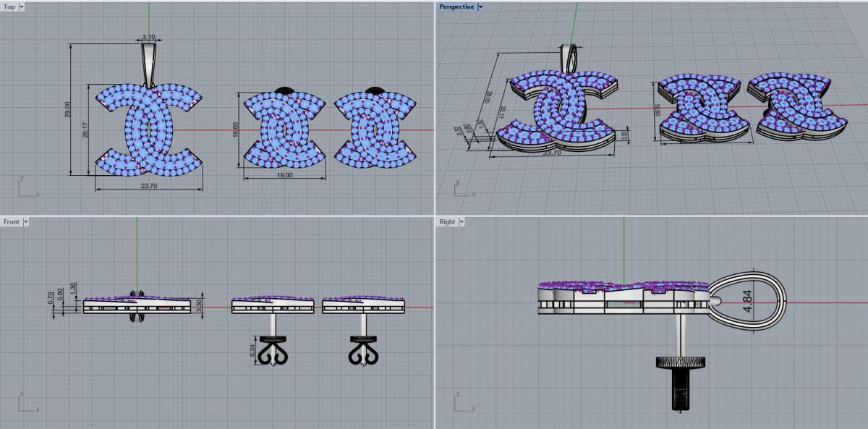Select the 4.84 bail dimension in Right view
The height and width of the screenshot is (429, 868).
pyautogui.click(x=747, y=302)
